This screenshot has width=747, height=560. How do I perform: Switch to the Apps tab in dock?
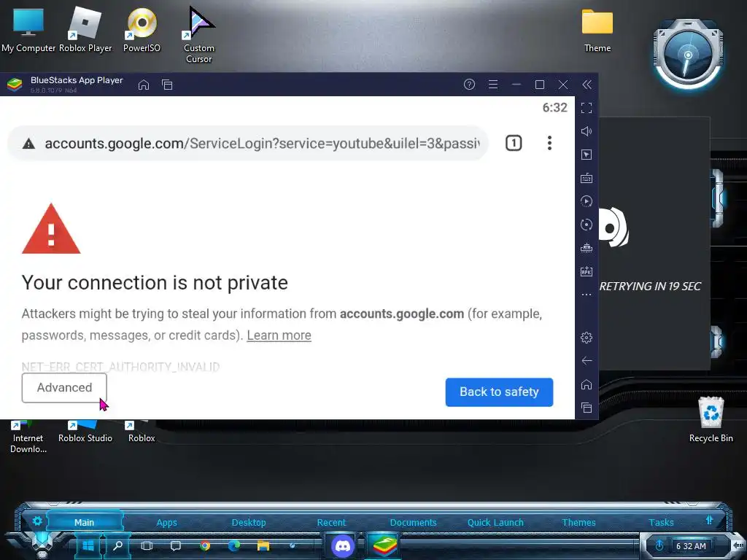(167, 522)
